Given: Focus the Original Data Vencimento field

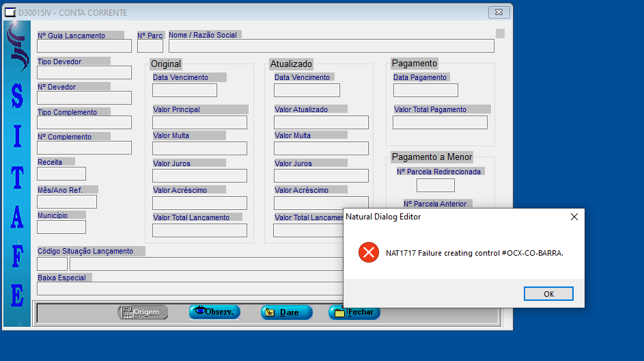Looking at the screenshot, I should click(x=184, y=90).
